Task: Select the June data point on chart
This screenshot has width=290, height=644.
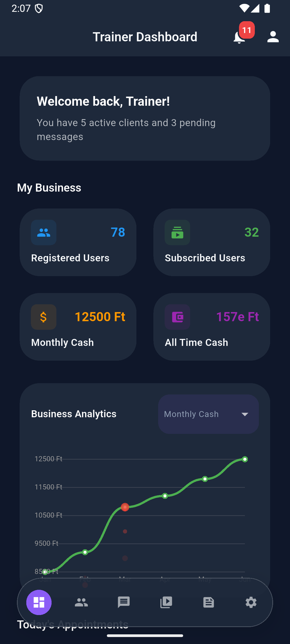Action: 245,459
